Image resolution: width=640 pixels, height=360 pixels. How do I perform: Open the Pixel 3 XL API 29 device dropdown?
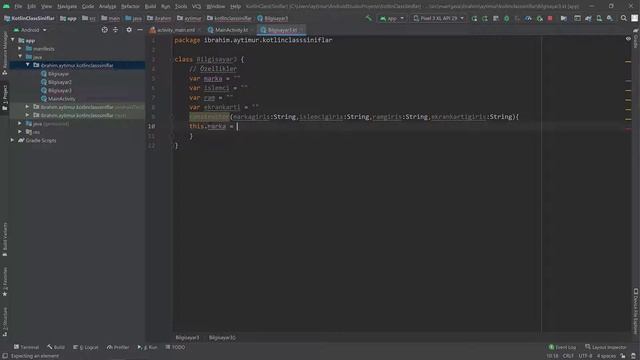tap(438, 18)
